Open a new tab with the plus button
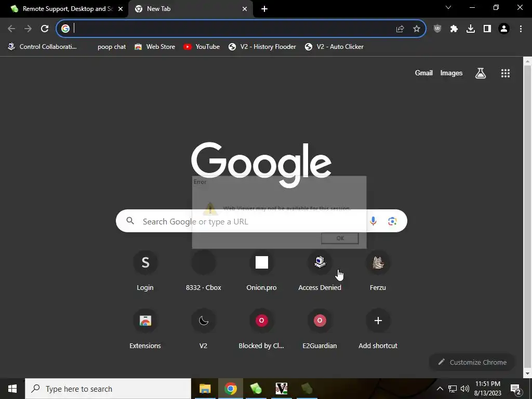532x399 pixels. pos(264,9)
